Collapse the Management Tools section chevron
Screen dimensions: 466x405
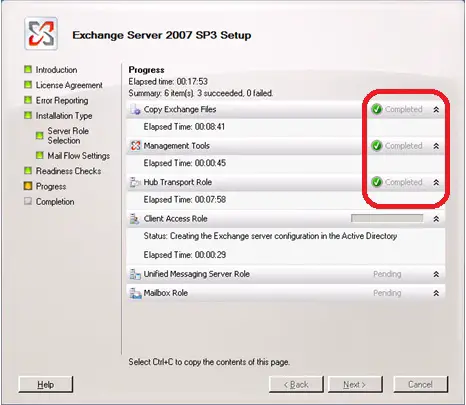[x=436, y=146]
